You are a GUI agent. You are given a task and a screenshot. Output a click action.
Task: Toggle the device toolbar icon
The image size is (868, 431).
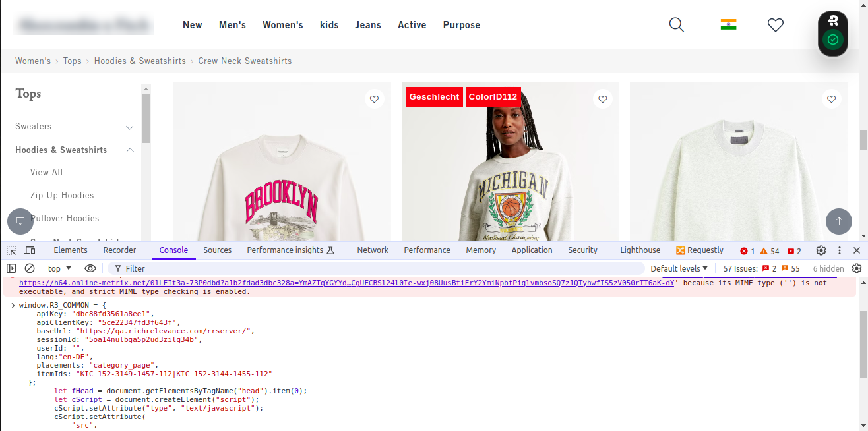click(x=30, y=250)
